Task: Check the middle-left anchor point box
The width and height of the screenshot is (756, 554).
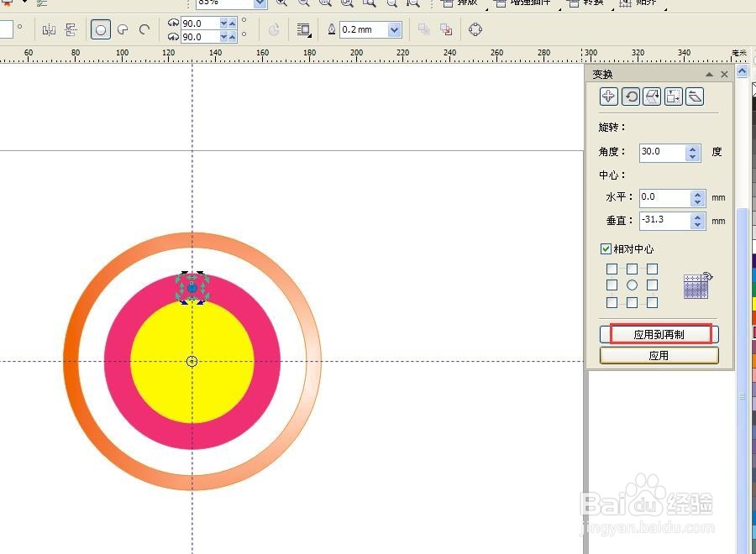Action: point(612,285)
